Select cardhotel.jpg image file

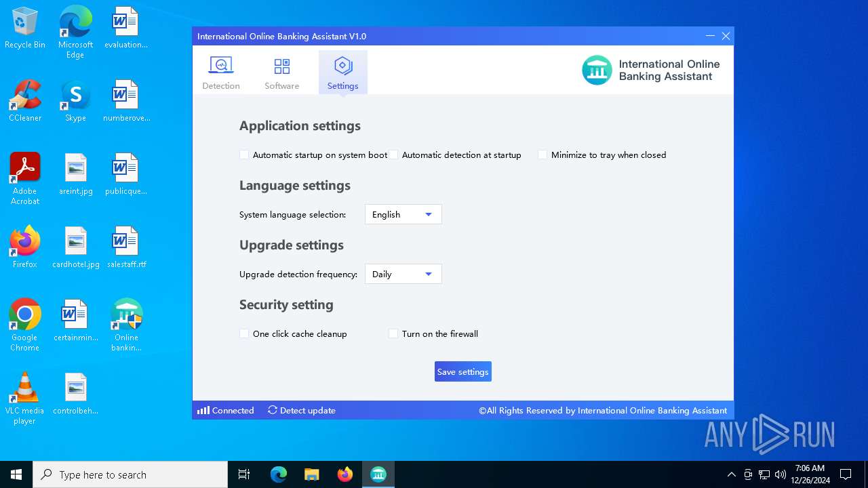[75, 247]
